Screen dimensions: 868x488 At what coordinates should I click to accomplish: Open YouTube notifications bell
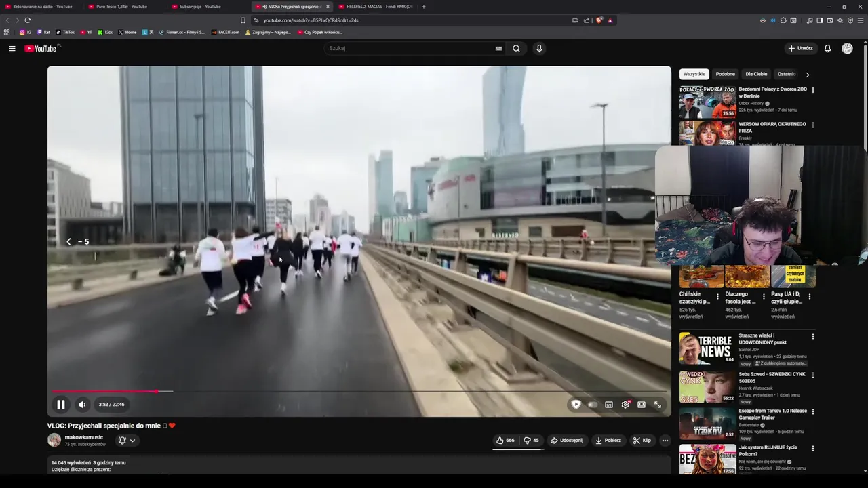[827, 48]
